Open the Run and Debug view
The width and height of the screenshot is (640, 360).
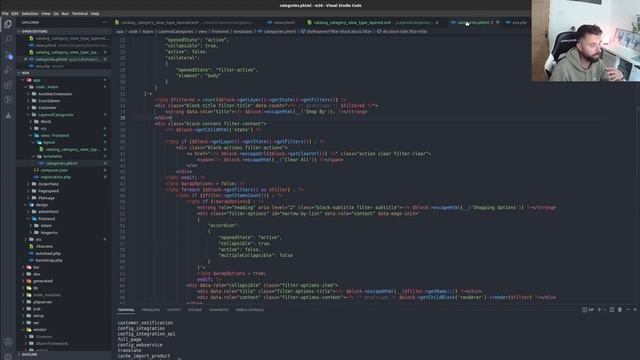tap(8, 70)
